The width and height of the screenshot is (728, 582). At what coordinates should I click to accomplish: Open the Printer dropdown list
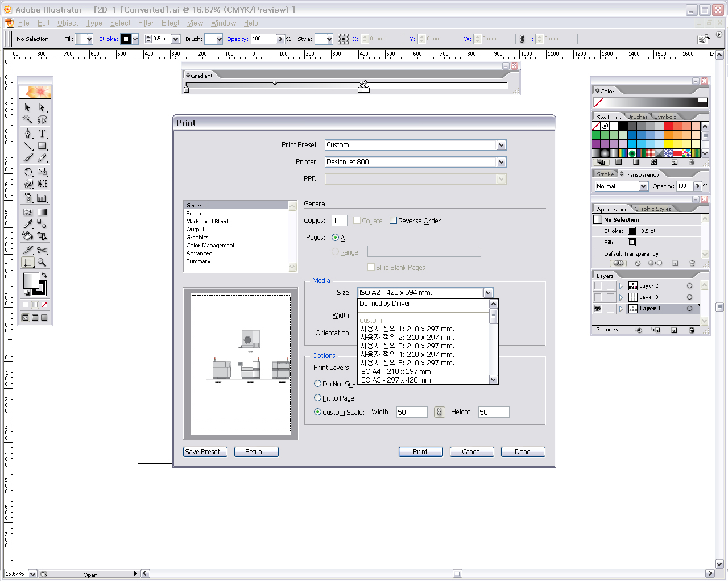pyautogui.click(x=501, y=162)
